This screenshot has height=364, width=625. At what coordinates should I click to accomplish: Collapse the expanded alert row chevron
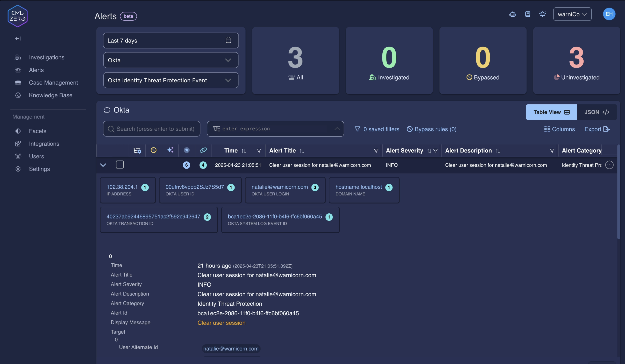point(103,165)
